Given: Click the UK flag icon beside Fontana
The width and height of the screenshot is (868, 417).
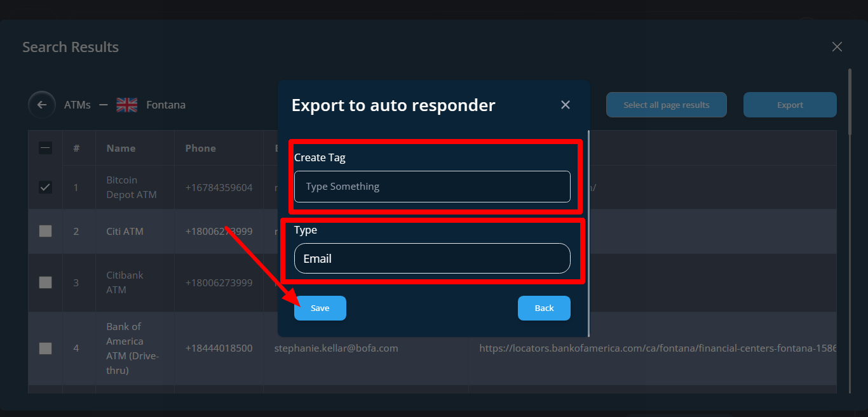Looking at the screenshot, I should coord(127,105).
